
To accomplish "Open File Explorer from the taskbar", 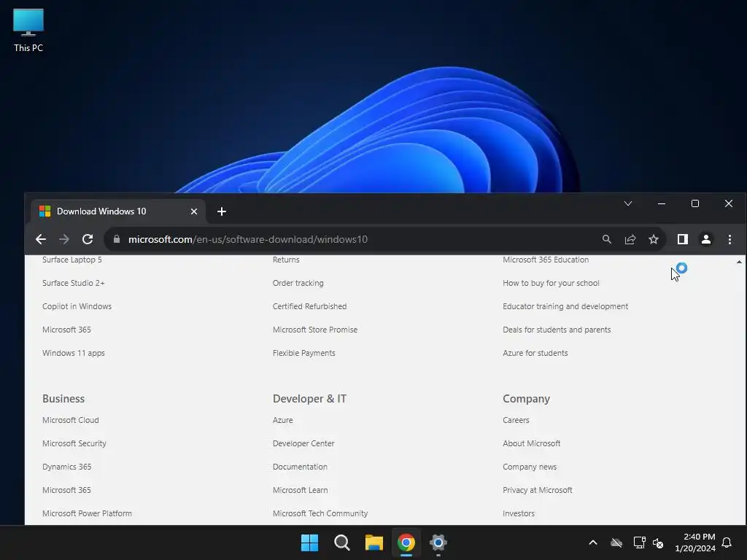I will tap(374, 542).
